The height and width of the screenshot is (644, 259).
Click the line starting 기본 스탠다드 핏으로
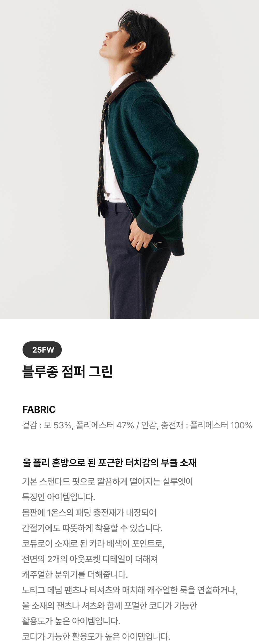tap(107, 482)
